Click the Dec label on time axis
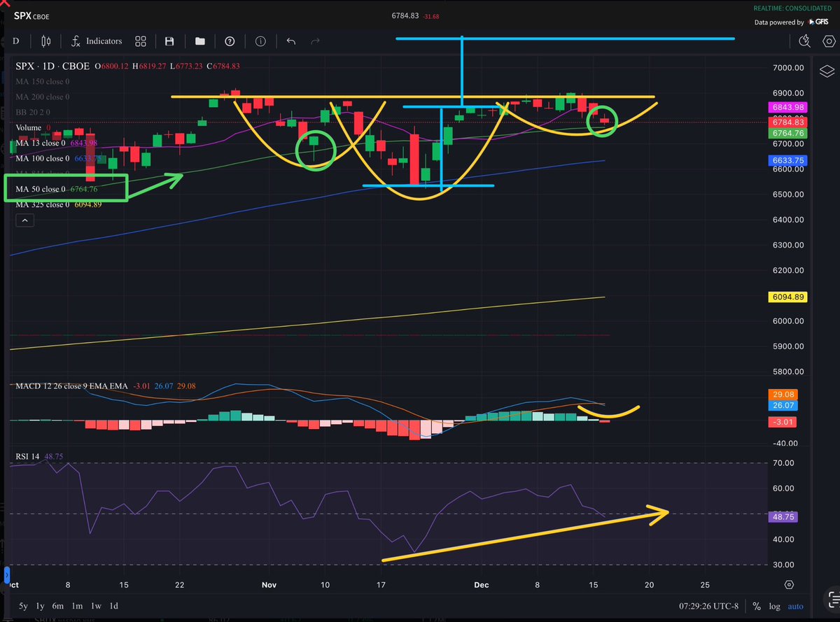This screenshot has width=840, height=622. [482, 584]
